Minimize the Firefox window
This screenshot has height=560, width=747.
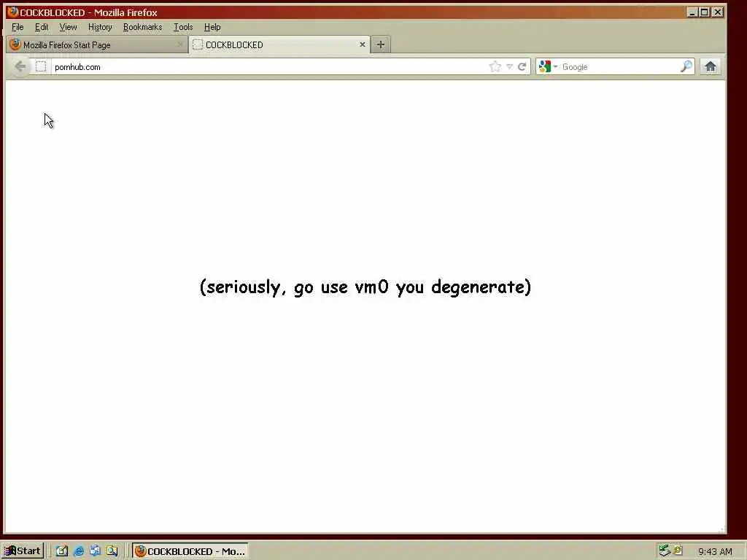tap(692, 12)
